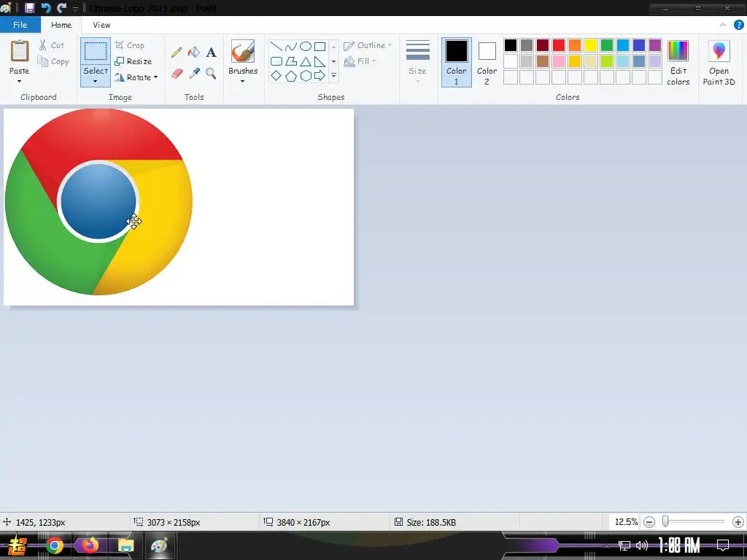
Task: Click the Copy button
Action: 53,61
